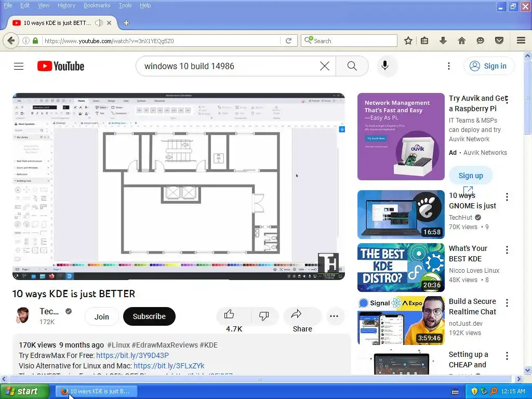Mute the tab via its speaker icon
The height and width of the screenshot is (399, 532).
click(x=99, y=23)
